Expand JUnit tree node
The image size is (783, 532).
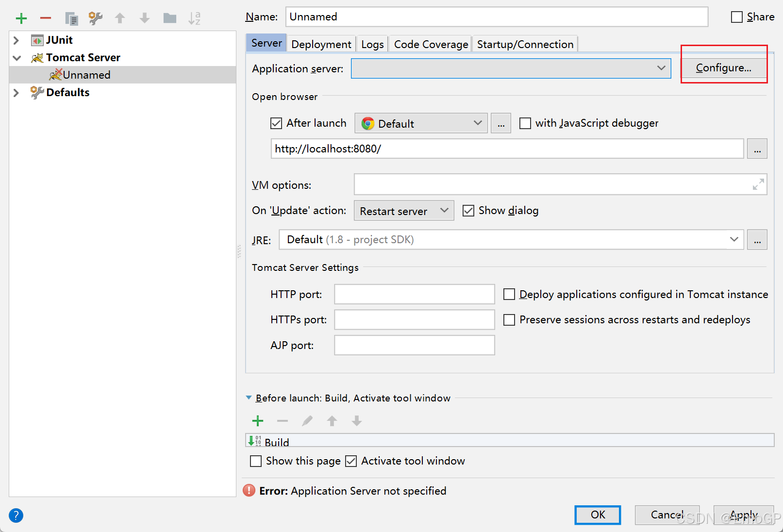click(16, 40)
